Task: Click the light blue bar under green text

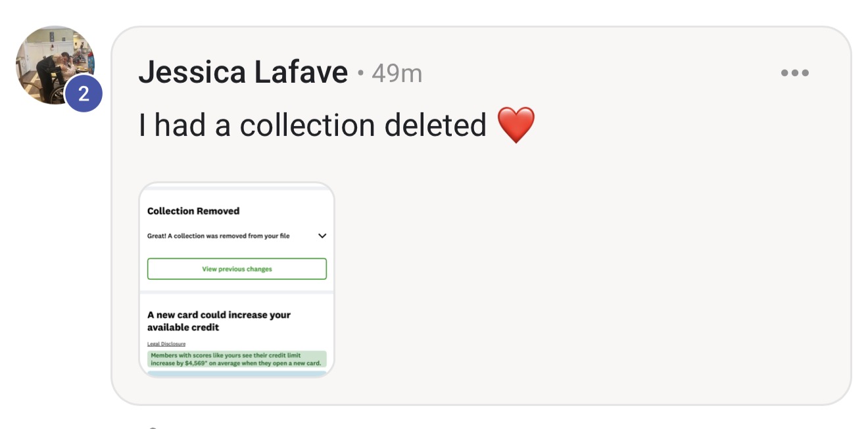Action: click(237, 373)
